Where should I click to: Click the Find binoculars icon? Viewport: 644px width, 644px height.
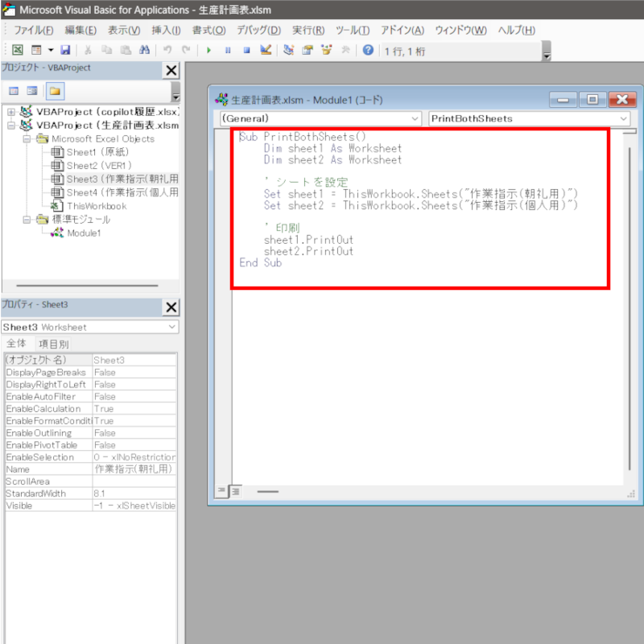click(144, 50)
